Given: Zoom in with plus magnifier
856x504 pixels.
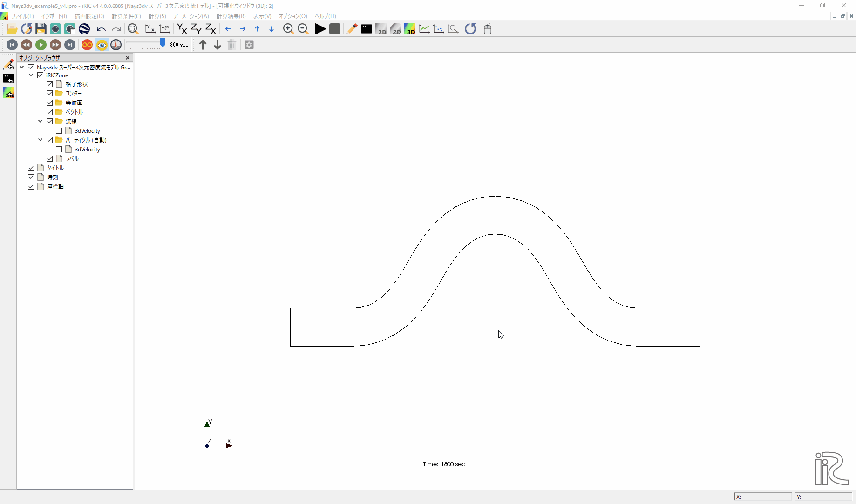Looking at the screenshot, I should tap(288, 29).
